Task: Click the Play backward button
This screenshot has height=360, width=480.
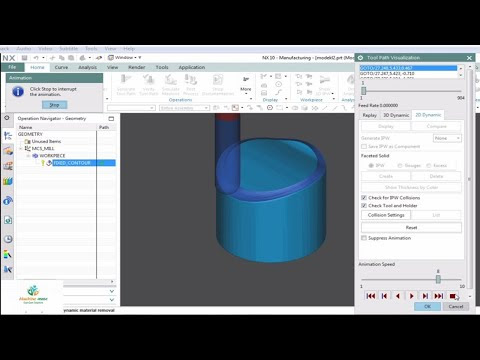Action: (398, 296)
